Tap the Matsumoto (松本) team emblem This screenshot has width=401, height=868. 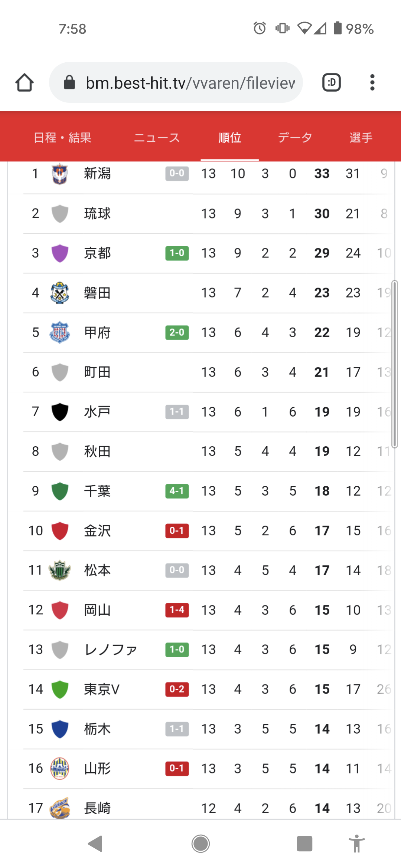[59, 570]
